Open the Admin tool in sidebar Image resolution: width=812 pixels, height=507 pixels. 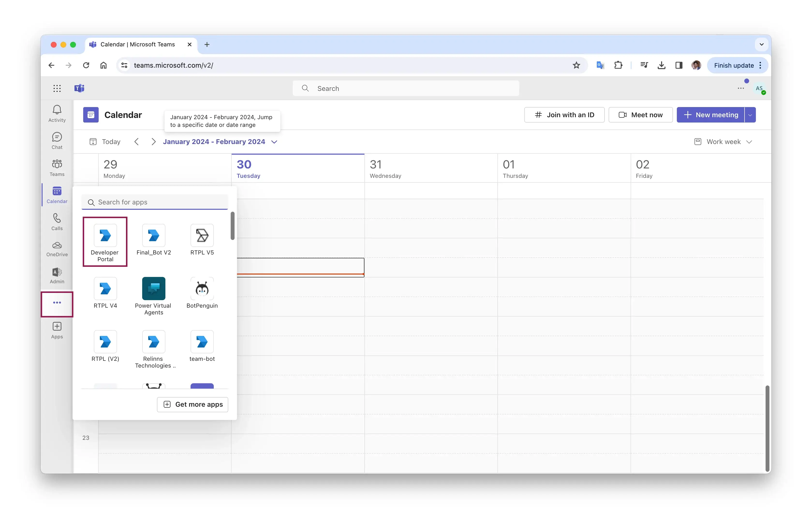point(57,275)
